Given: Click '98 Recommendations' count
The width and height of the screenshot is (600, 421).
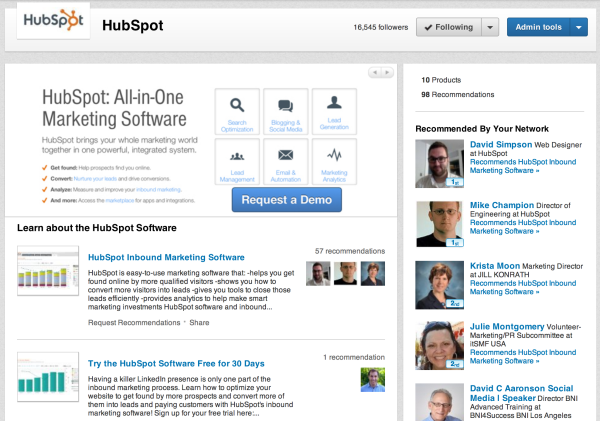Looking at the screenshot, I should click(458, 95).
